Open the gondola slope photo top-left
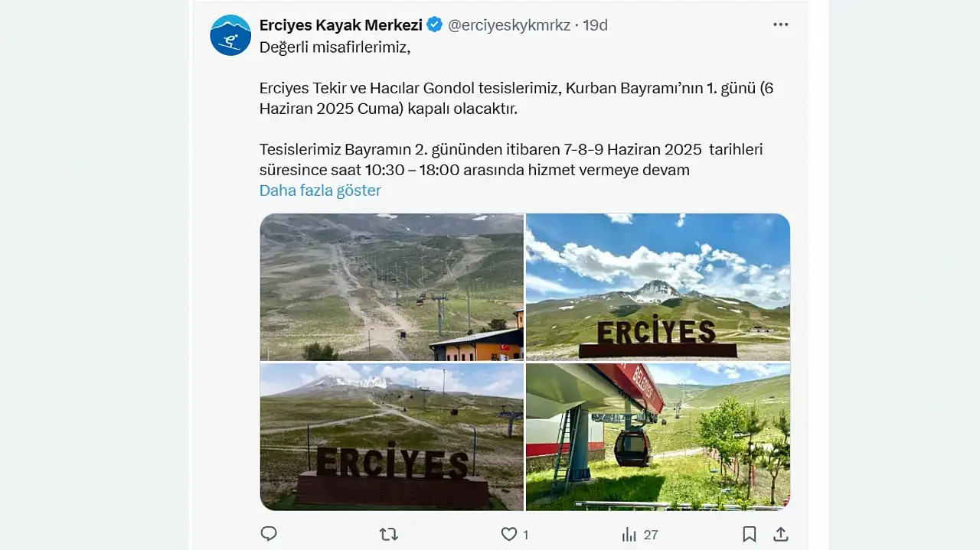 point(392,287)
